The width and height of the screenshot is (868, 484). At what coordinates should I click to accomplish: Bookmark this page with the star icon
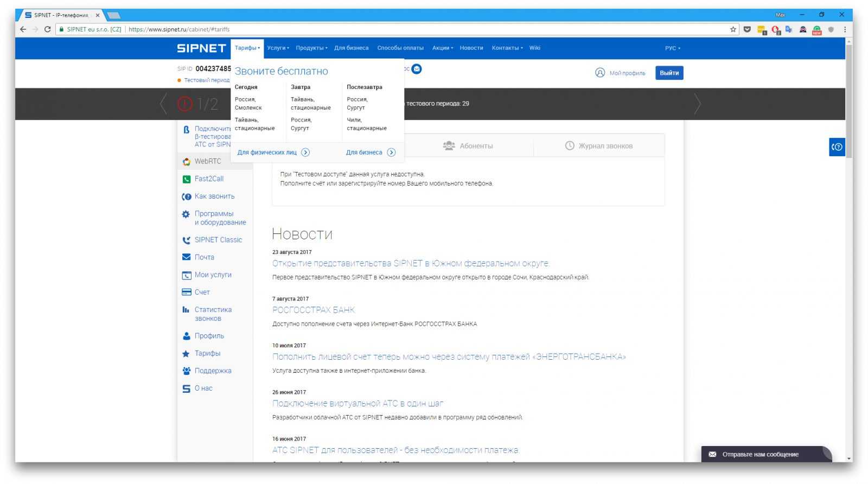tap(733, 29)
